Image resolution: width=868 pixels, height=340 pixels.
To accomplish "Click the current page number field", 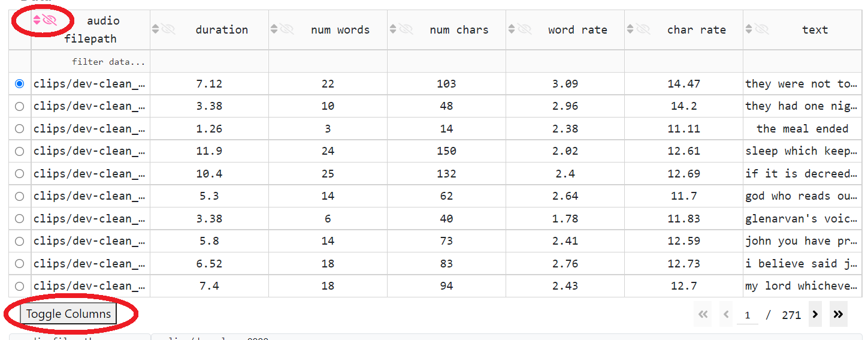I will [x=747, y=315].
